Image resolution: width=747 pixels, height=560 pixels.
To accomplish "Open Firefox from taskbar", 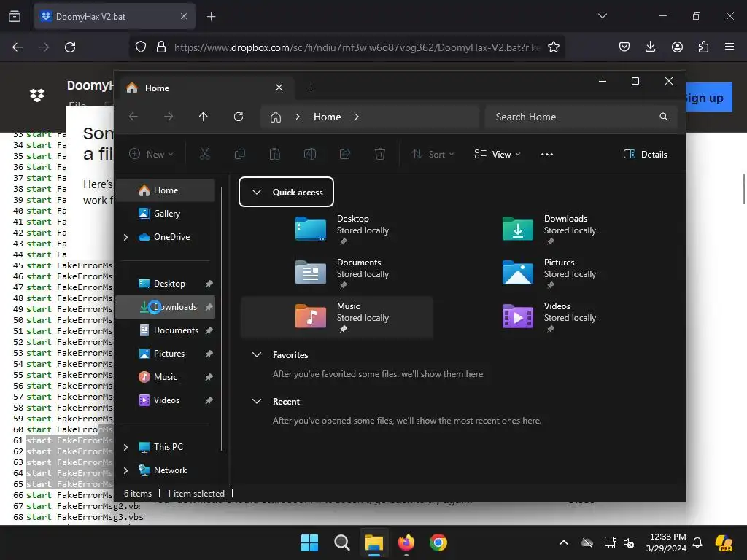I will coord(406,542).
